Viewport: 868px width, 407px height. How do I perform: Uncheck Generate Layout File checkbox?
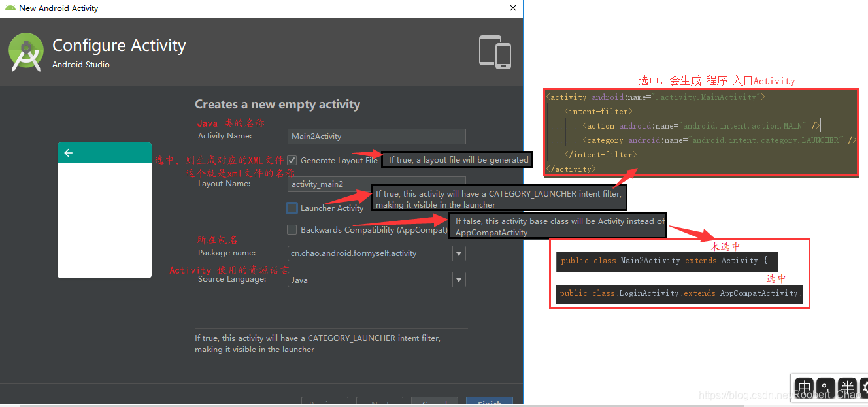pos(292,160)
